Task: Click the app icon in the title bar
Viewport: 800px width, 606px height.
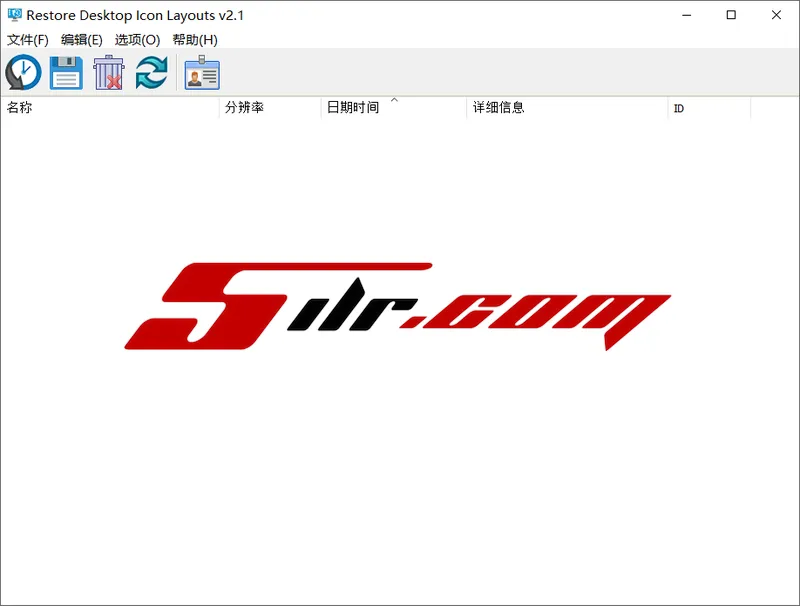Action: pyautogui.click(x=14, y=15)
